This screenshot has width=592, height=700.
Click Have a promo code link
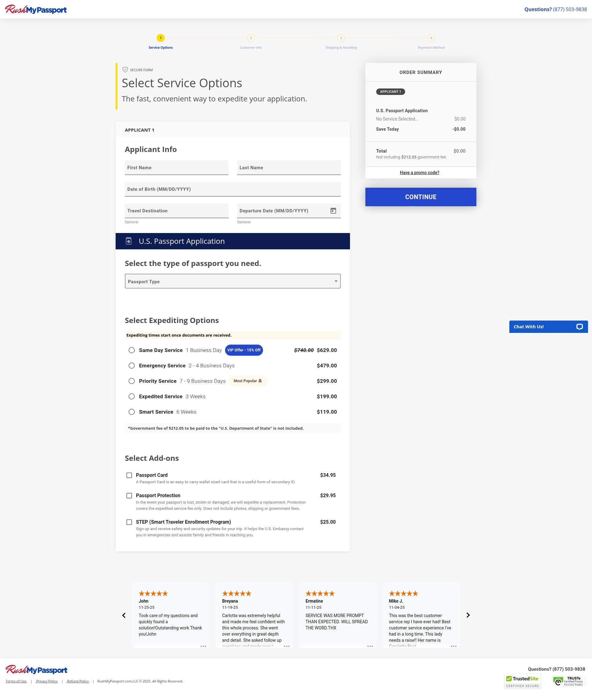[419, 173]
